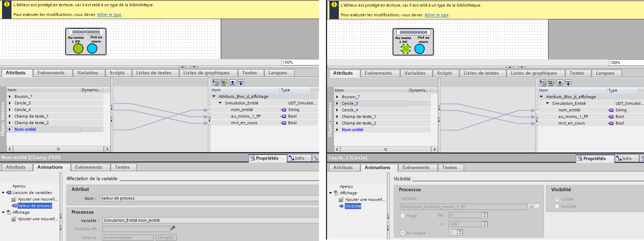
Task: Expand Bouton_7 in the left window's object list
Action: 10,97
